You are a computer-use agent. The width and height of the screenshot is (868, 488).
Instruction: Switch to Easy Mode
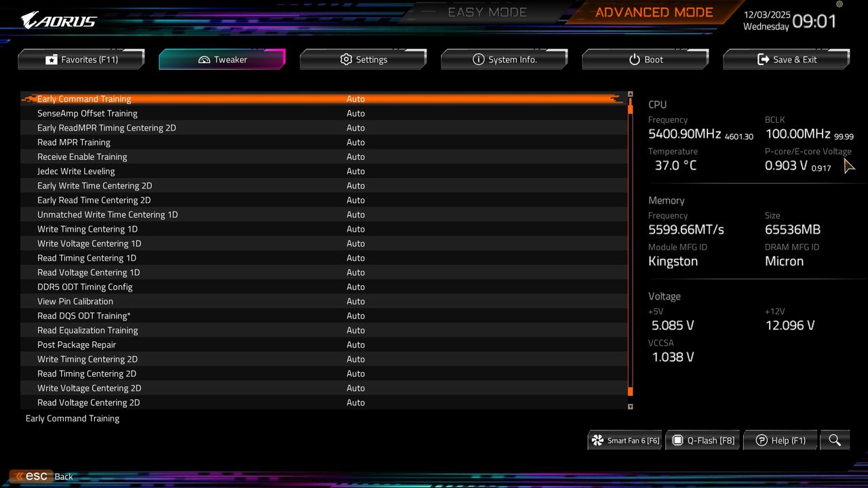pyautogui.click(x=487, y=12)
